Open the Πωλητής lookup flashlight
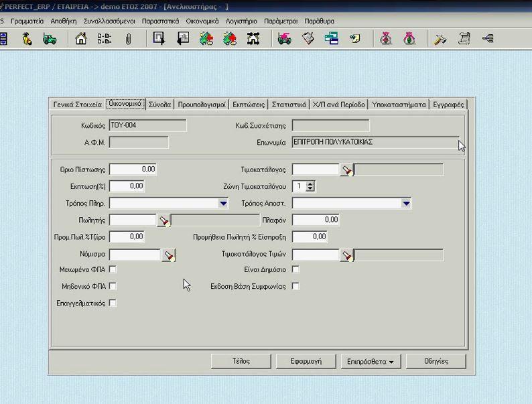Image resolution: width=532 pixels, height=404 pixels. coord(163,220)
